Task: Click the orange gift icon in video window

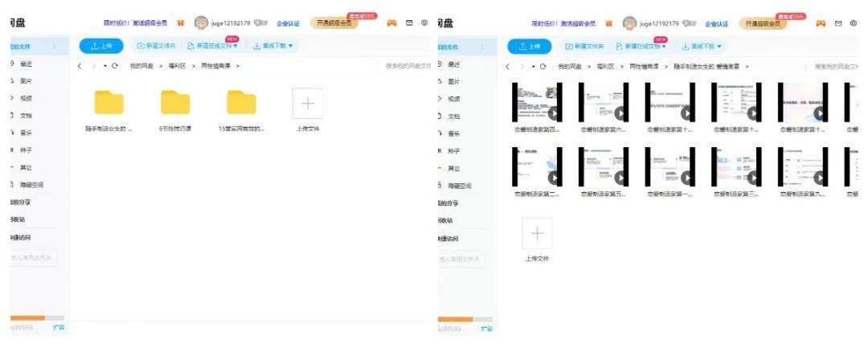Action: coord(609,24)
